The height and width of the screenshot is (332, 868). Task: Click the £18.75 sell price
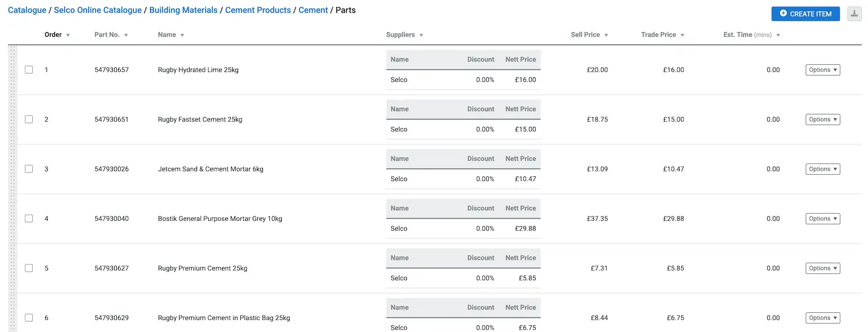click(597, 119)
